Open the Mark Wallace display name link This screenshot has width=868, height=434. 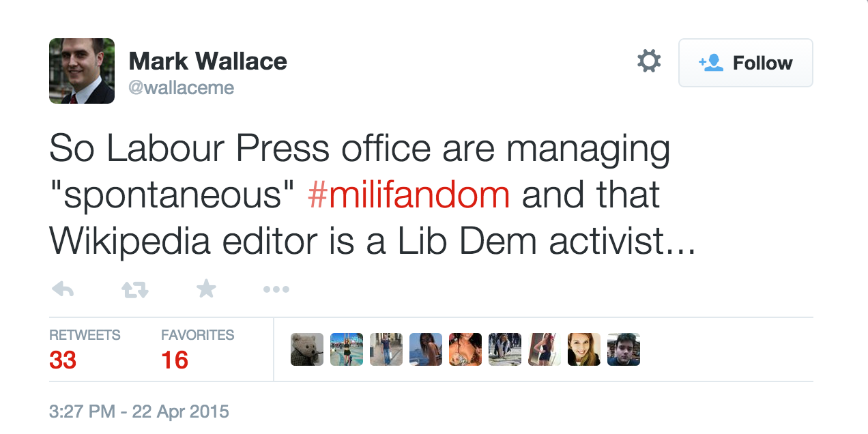[207, 61]
